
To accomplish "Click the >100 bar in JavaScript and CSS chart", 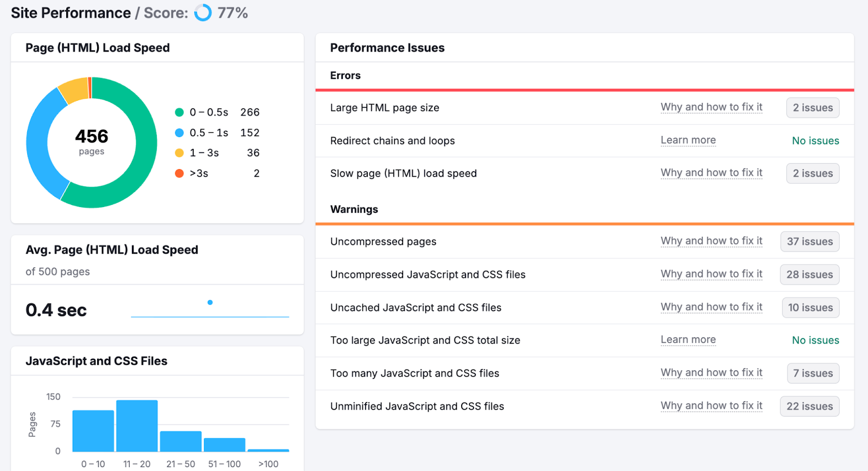I will (269, 449).
